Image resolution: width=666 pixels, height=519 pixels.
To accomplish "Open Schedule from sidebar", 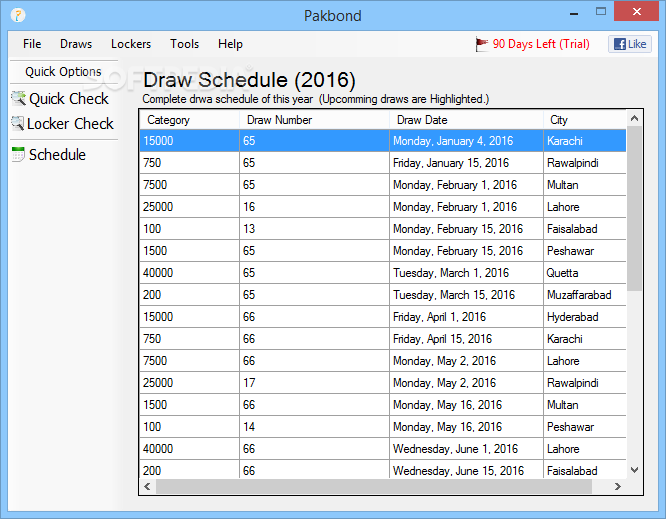I will pyautogui.click(x=57, y=155).
